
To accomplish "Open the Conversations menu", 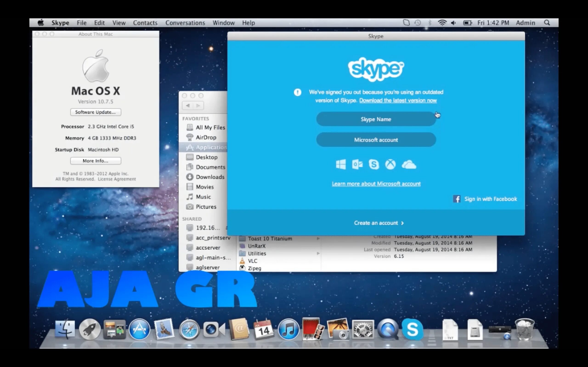I will (185, 23).
